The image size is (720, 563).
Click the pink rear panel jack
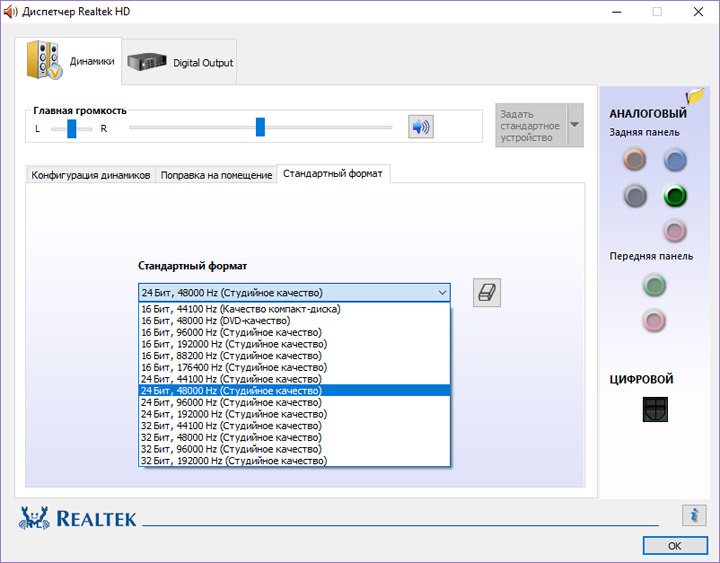pos(675,231)
